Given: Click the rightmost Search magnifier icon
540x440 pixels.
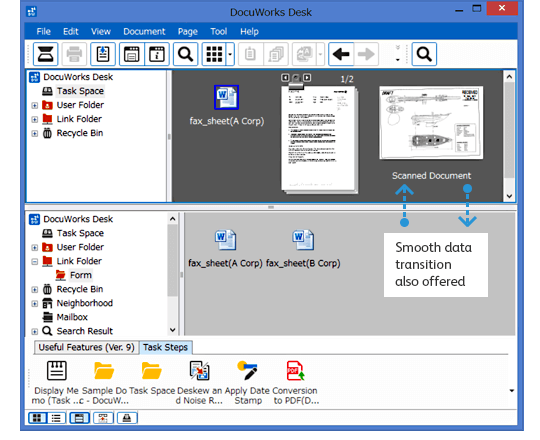Looking at the screenshot, I should pyautogui.click(x=424, y=54).
